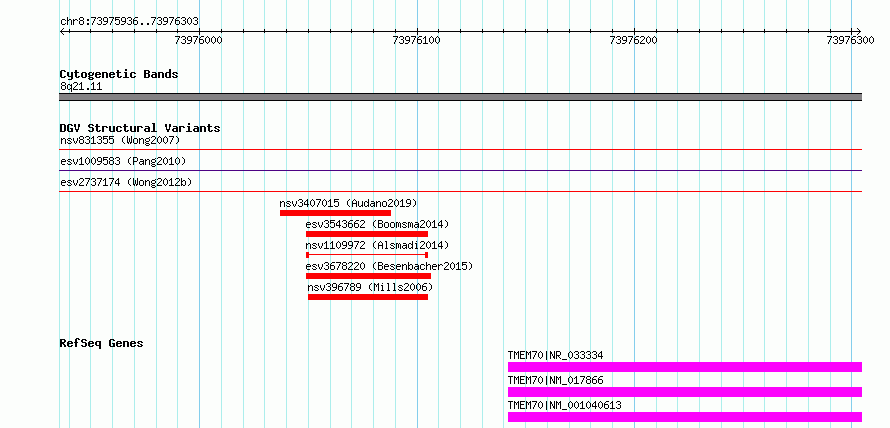Image resolution: width=890 pixels, height=428 pixels.
Task: Click the 73976200 ruler position
Action: [634, 40]
